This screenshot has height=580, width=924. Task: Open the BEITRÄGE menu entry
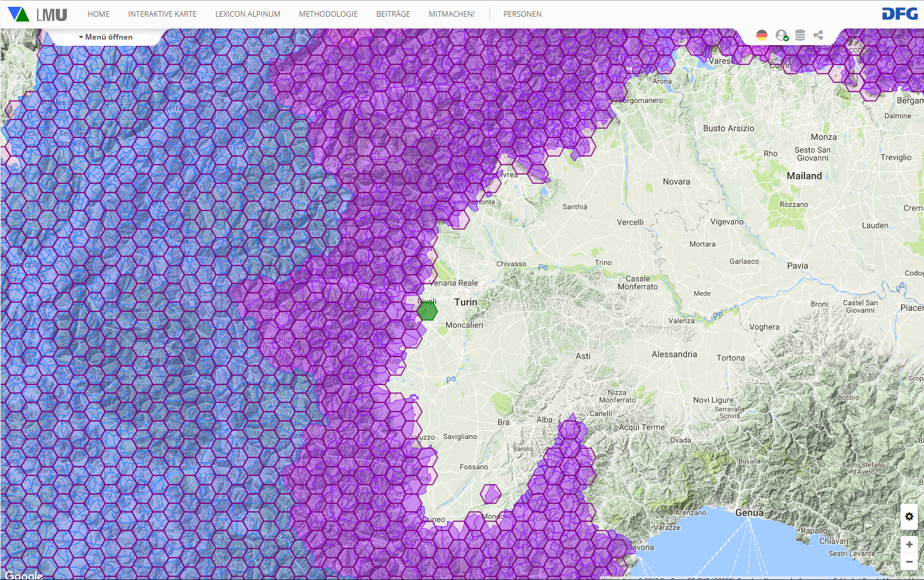(393, 14)
